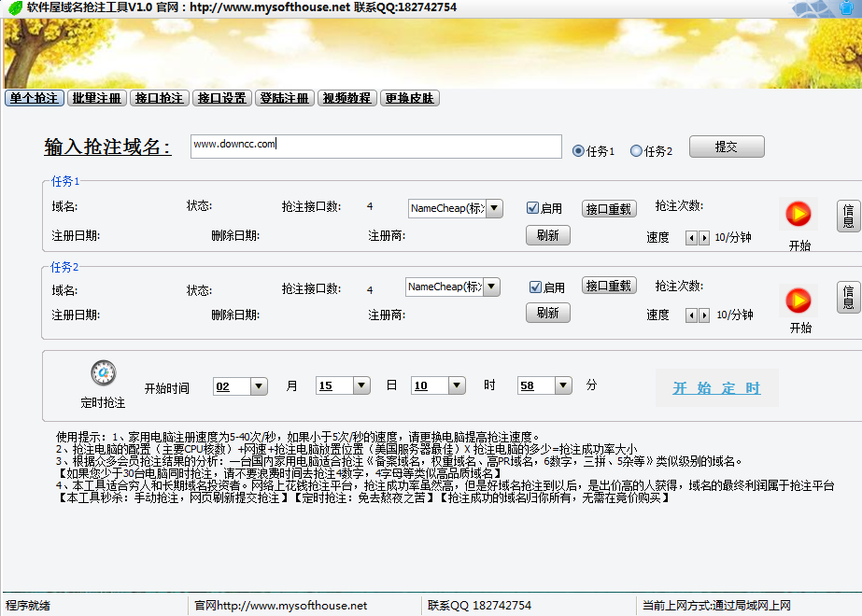Switch to the 批量注册 tab
862x616 pixels.
tap(96, 97)
